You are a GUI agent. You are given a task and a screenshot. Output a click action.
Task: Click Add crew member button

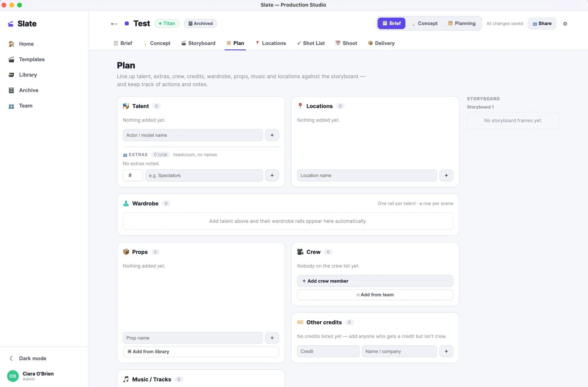(375, 281)
